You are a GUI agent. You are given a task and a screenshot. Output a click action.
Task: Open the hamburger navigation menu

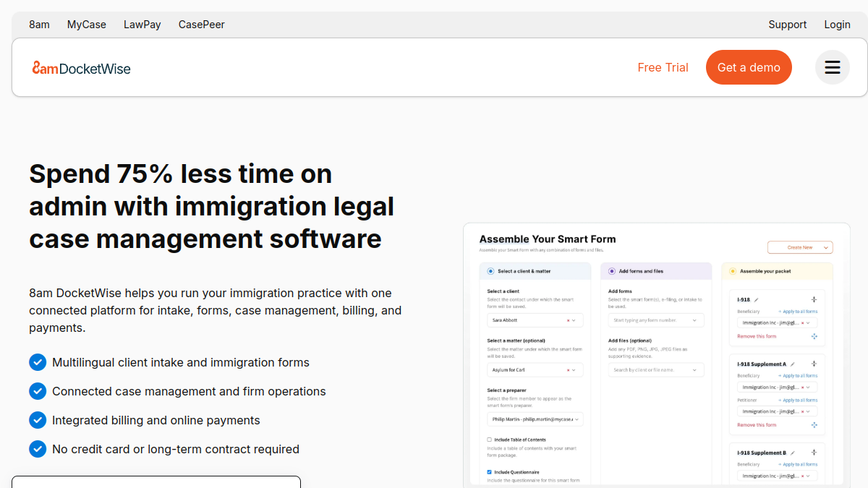click(x=833, y=67)
